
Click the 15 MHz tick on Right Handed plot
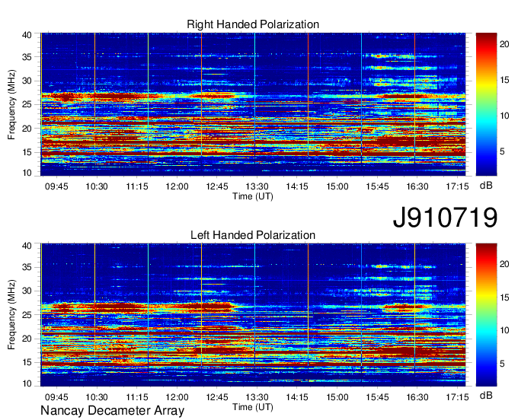[x=27, y=152]
